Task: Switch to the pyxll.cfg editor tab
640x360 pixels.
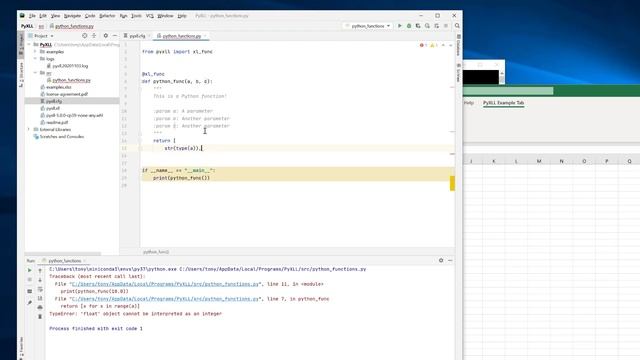Action: click(137, 36)
